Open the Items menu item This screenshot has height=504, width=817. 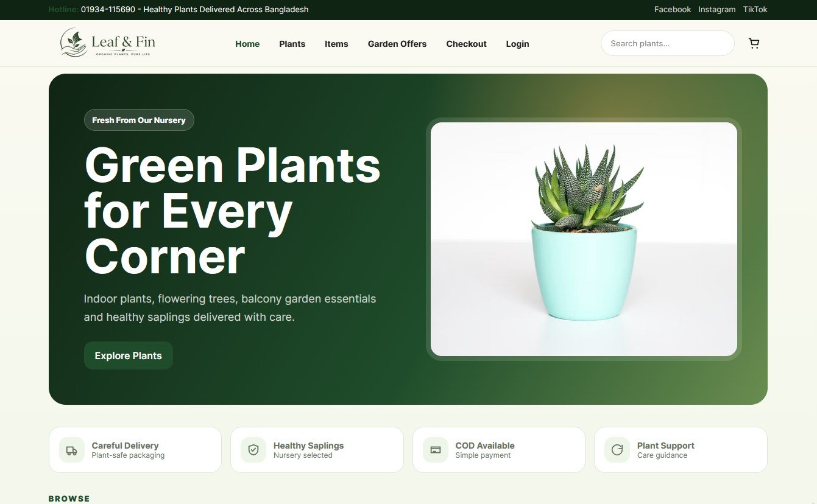tap(336, 44)
